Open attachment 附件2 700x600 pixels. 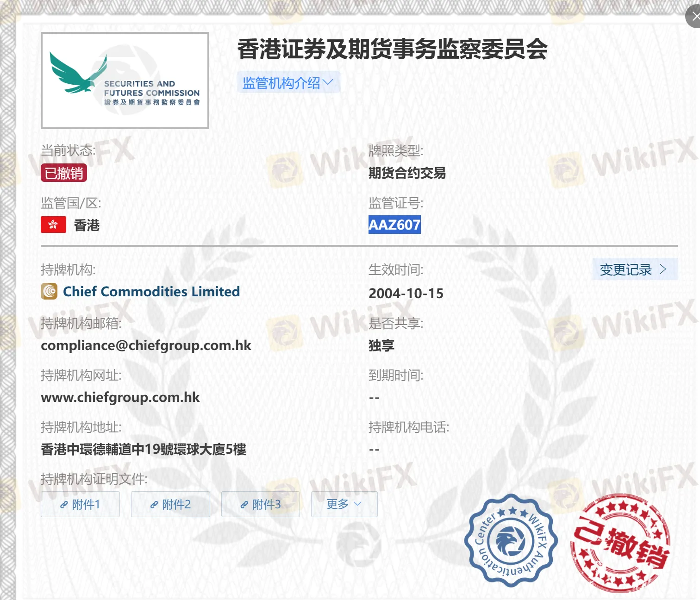(170, 504)
